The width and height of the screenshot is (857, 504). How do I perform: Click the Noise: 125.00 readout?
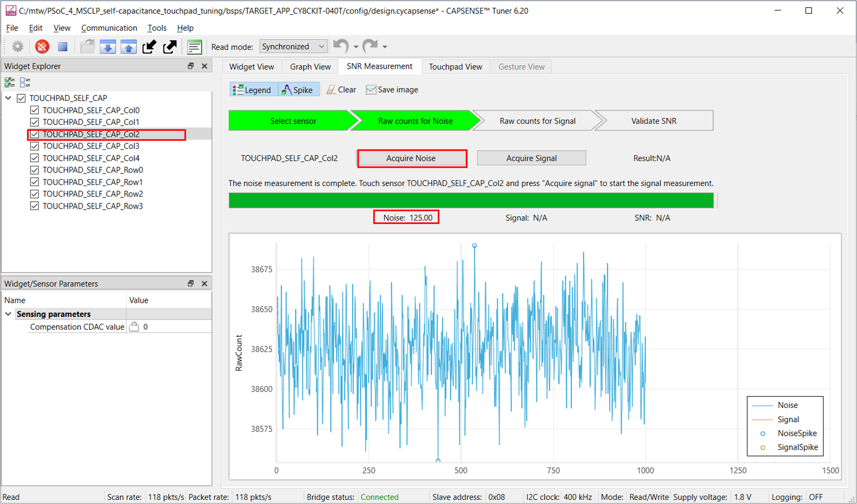(x=407, y=218)
